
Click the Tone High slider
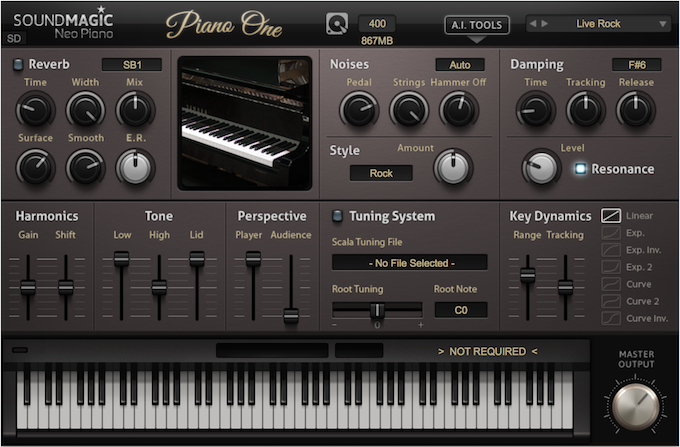coord(159,287)
